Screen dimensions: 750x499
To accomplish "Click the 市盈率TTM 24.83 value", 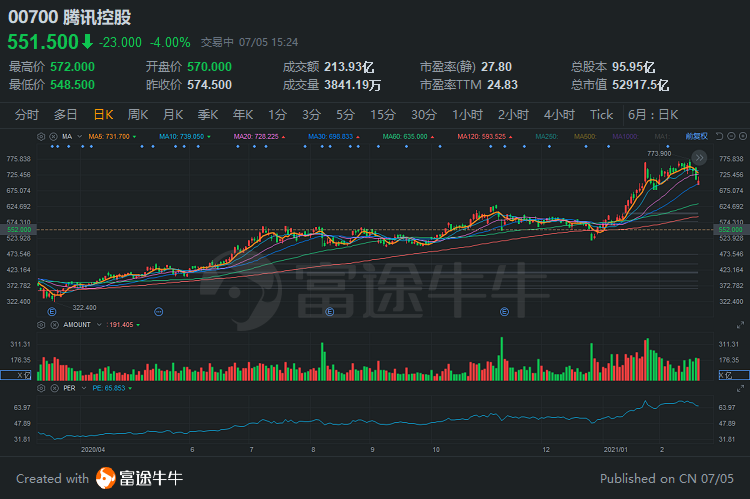I will (x=502, y=85).
